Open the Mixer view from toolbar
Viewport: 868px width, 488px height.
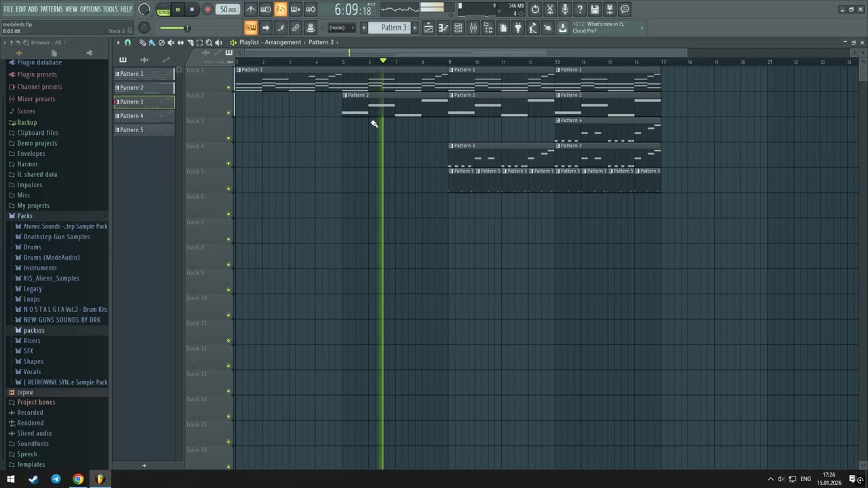pos(473,28)
